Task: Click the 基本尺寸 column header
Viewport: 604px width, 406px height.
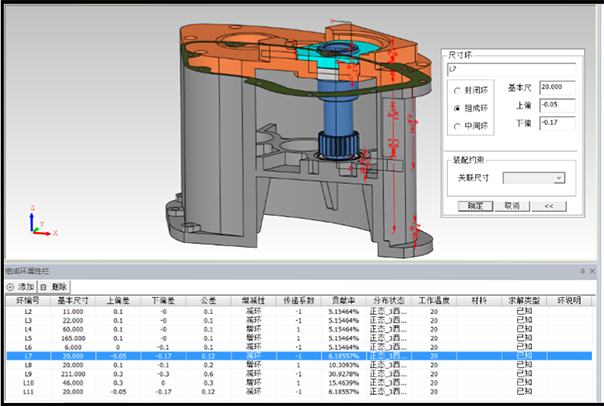Action: (x=71, y=299)
